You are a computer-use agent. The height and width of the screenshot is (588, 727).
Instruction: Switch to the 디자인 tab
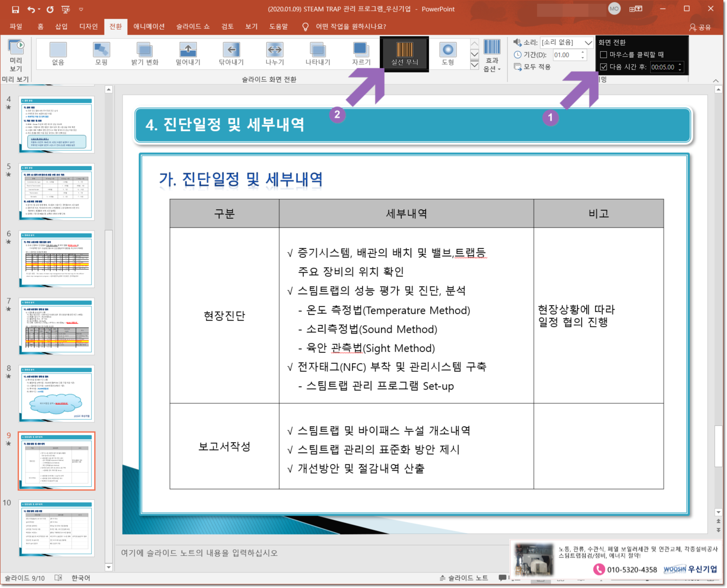89,26
